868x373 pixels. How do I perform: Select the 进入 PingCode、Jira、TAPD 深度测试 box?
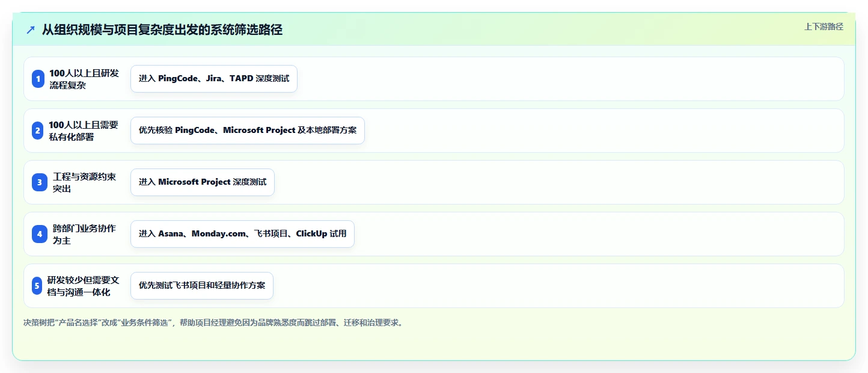click(x=214, y=79)
